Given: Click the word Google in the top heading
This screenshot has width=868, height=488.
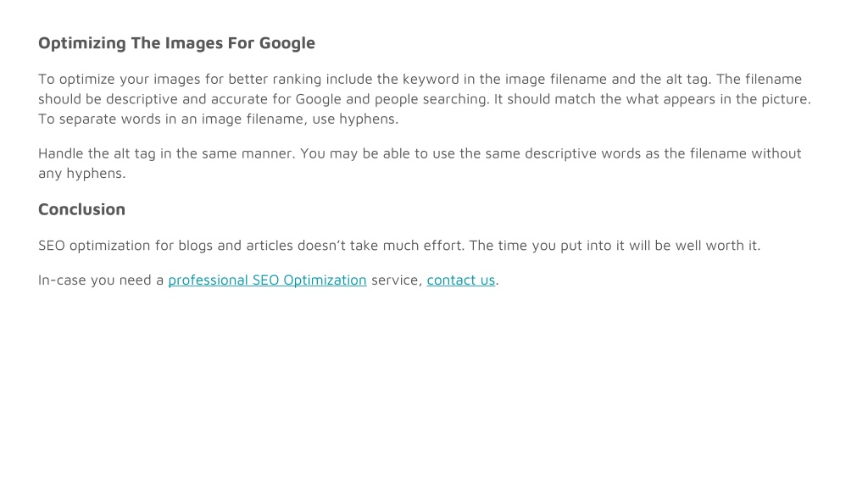Looking at the screenshot, I should pos(287,43).
